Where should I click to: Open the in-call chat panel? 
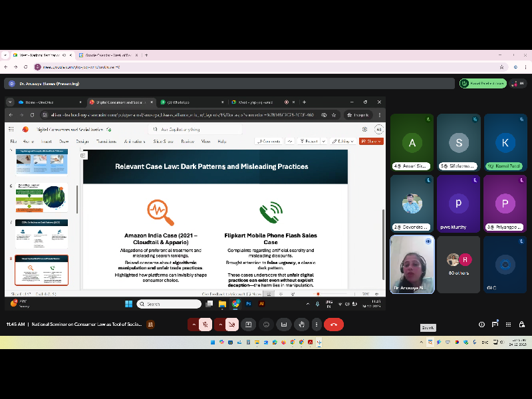[495, 325]
